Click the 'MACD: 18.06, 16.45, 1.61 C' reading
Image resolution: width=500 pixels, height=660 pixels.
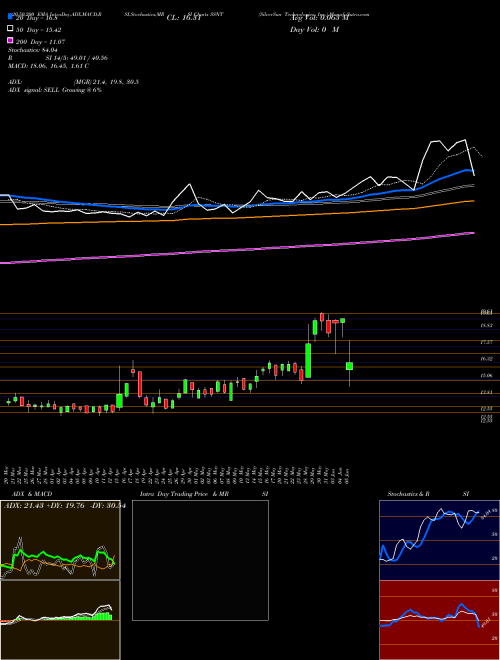(x=48, y=66)
